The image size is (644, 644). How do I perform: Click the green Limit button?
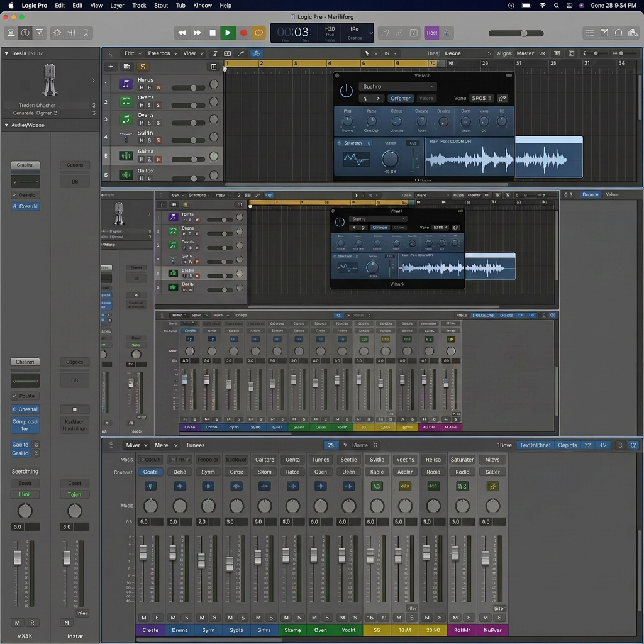click(x=25, y=494)
